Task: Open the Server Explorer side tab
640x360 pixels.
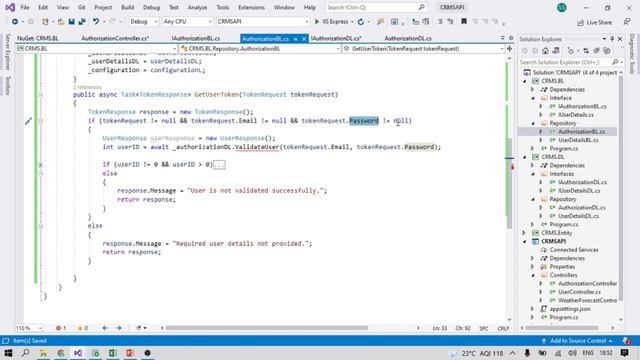Action: [7, 53]
